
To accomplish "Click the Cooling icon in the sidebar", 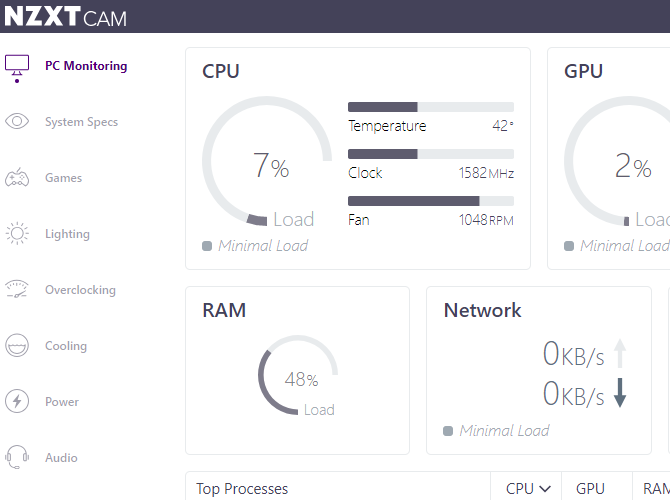I will [17, 346].
